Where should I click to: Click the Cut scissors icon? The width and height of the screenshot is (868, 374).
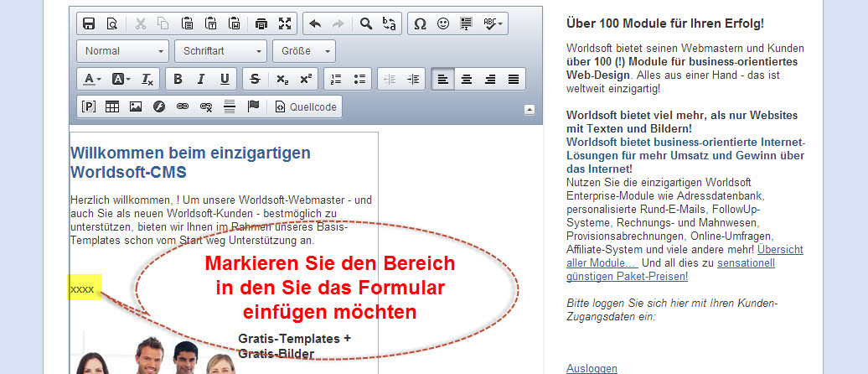click(141, 23)
